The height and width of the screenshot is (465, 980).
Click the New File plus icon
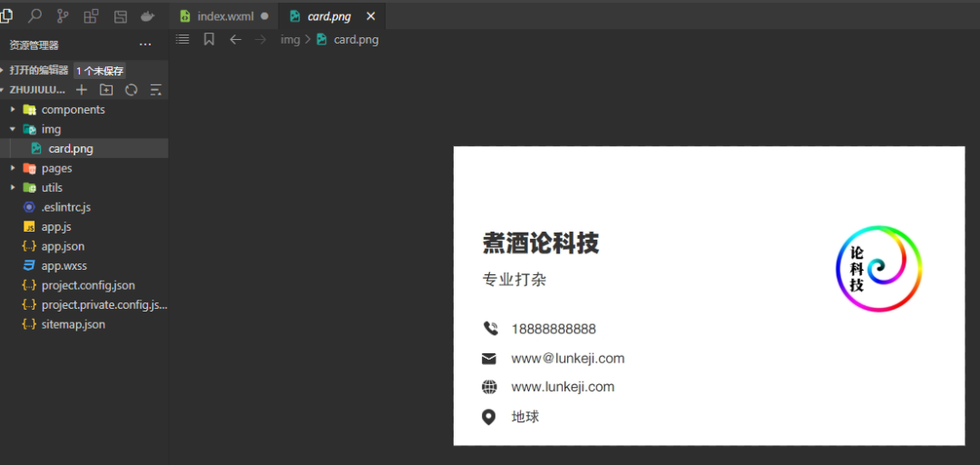pyautogui.click(x=82, y=90)
